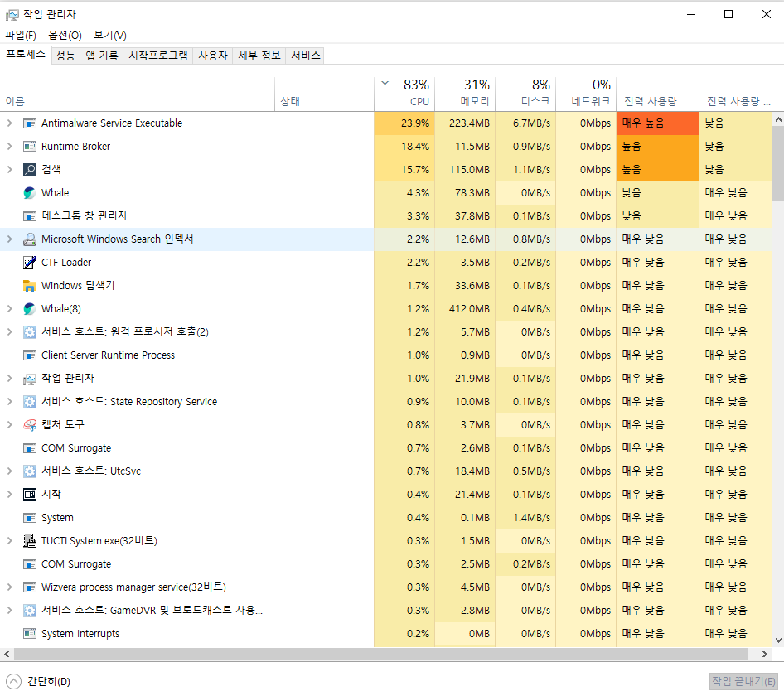Expand the Runtime Broker process

pyautogui.click(x=9, y=147)
